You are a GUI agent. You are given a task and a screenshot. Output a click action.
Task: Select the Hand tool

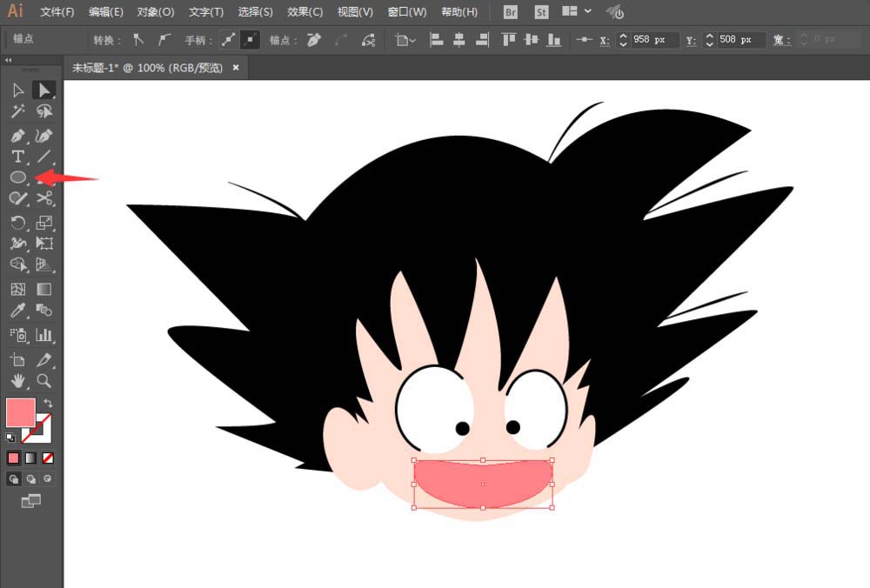[17, 380]
